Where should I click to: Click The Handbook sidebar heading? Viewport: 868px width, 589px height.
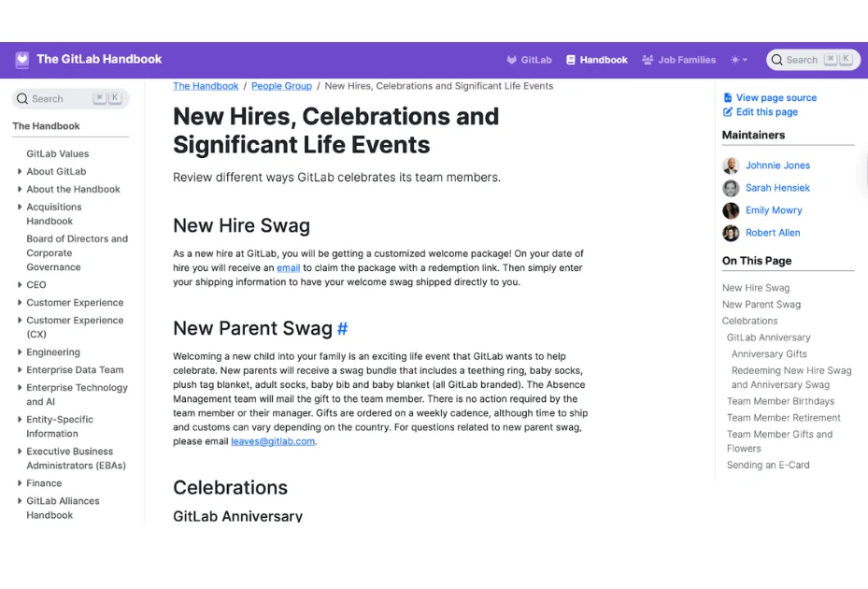coord(46,126)
